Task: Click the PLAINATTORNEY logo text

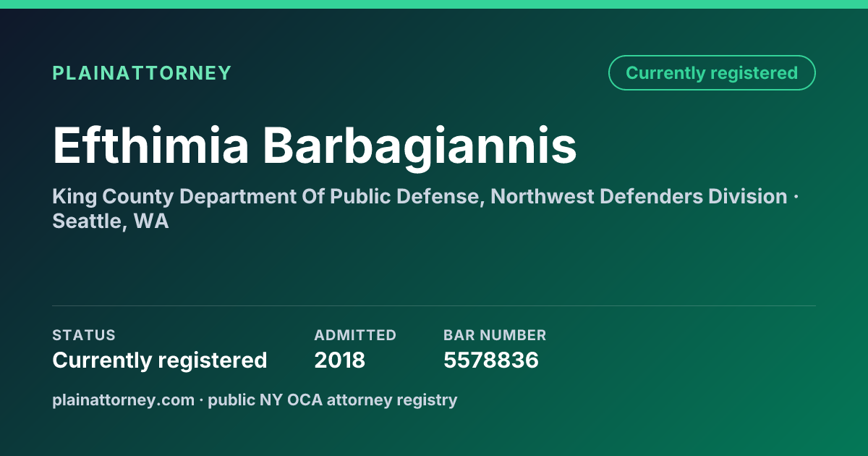Action: pos(142,73)
